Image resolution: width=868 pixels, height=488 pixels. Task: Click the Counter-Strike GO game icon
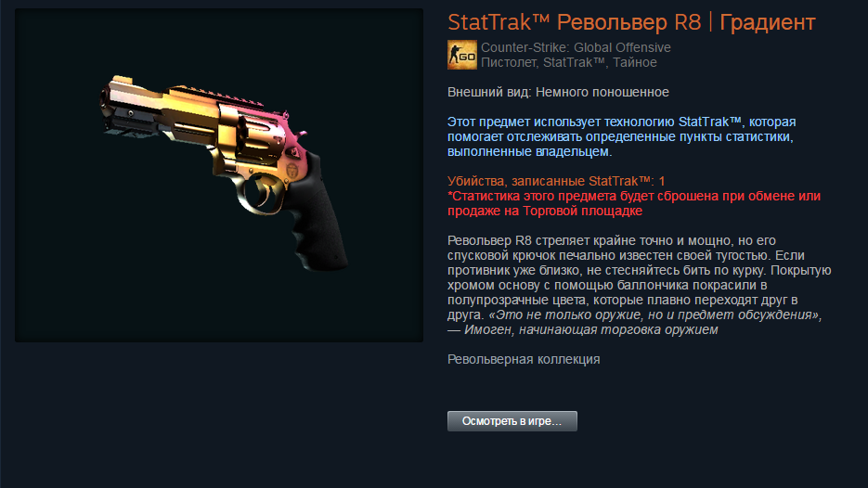pyautogui.click(x=461, y=55)
